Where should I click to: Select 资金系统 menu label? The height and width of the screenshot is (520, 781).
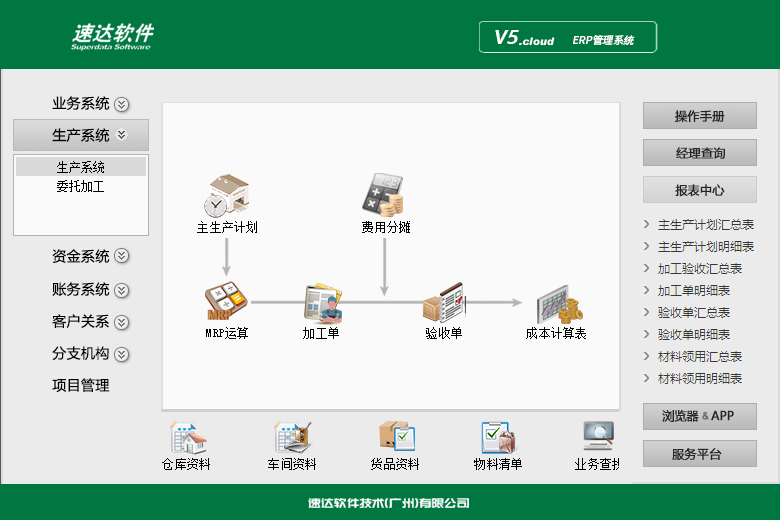click(x=81, y=256)
